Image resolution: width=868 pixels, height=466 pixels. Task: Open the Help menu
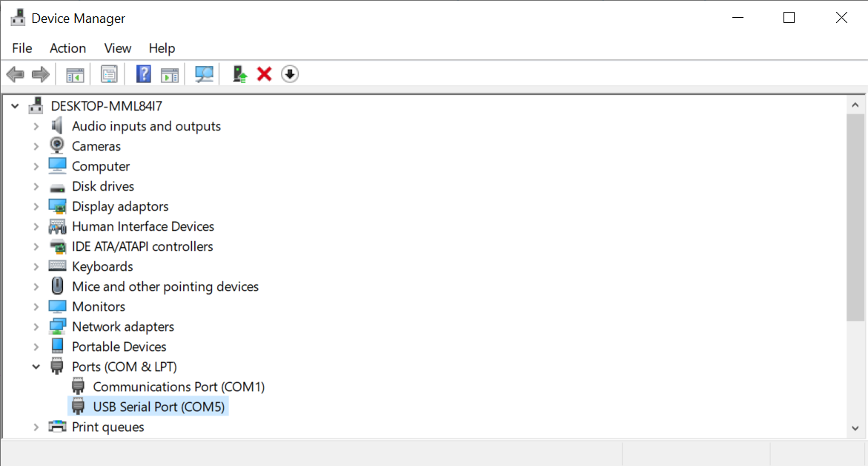[x=162, y=48]
